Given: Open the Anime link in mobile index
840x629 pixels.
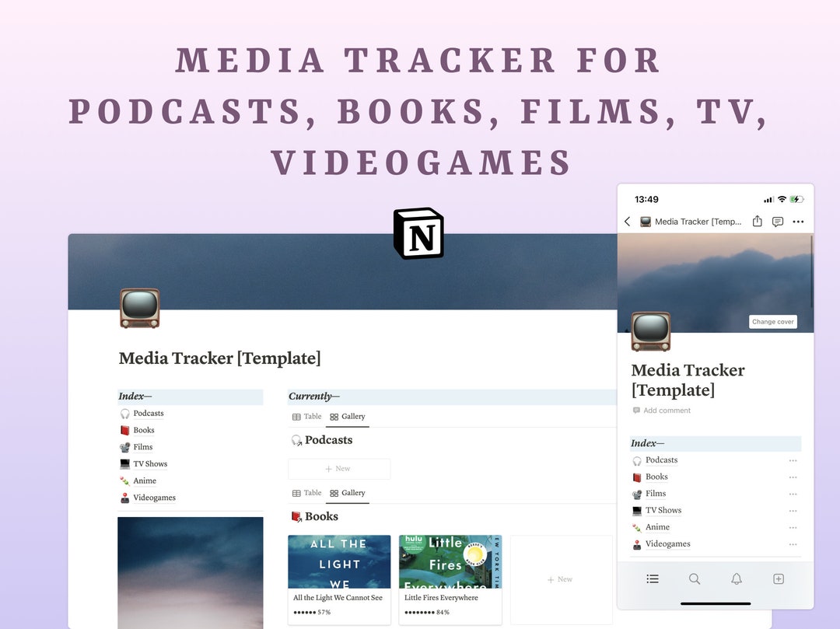Looking at the screenshot, I should (657, 527).
